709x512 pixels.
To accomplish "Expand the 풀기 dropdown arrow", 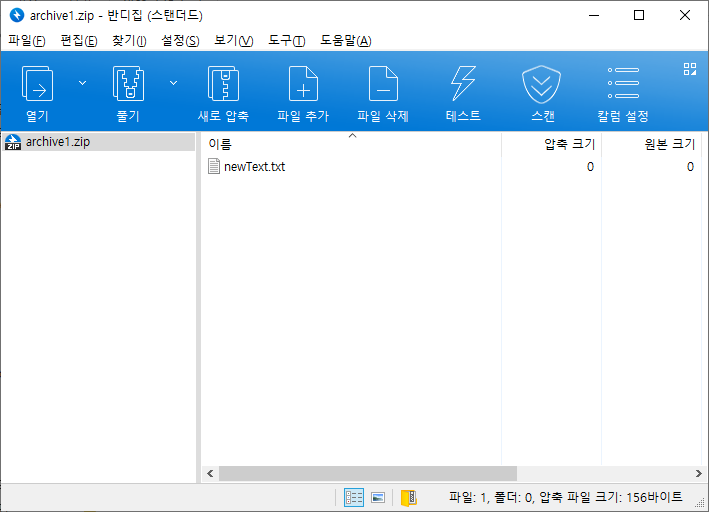I will click(x=173, y=83).
